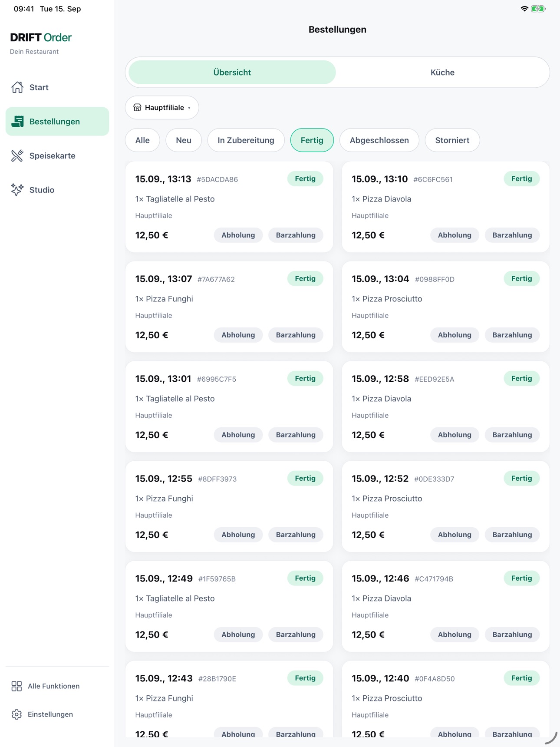Filter orders by Neu
560x747 pixels.
184,140
